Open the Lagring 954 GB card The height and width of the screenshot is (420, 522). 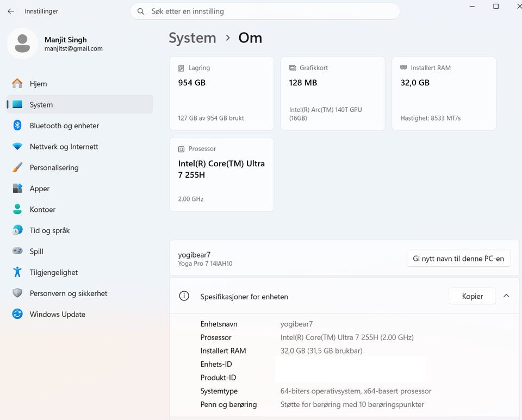(222, 93)
